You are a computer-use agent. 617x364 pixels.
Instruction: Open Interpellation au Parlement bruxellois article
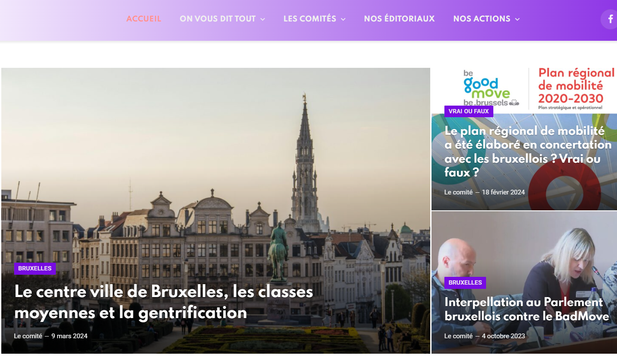[x=527, y=309]
